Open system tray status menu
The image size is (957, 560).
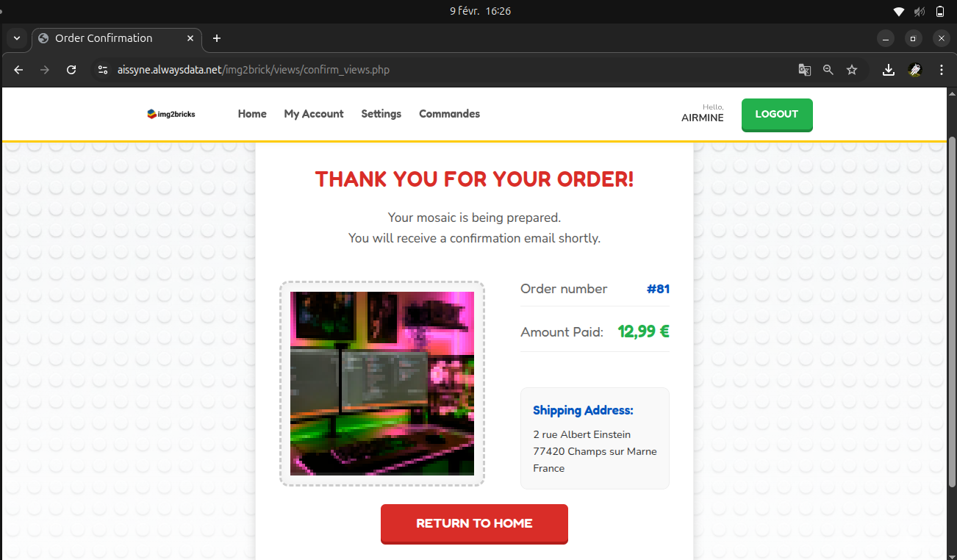919,11
